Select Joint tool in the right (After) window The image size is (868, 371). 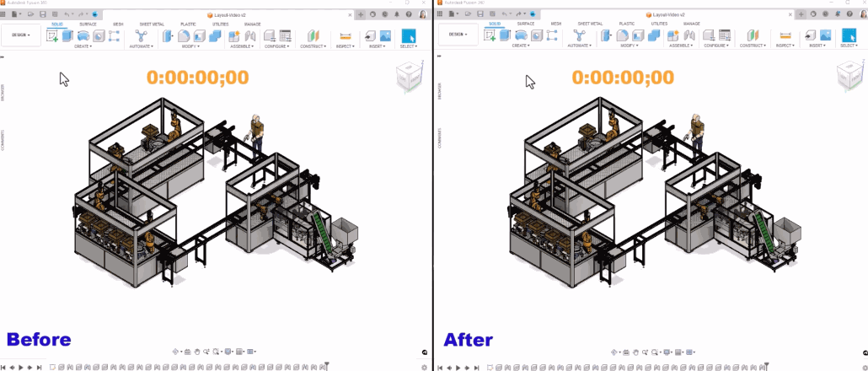(x=689, y=36)
